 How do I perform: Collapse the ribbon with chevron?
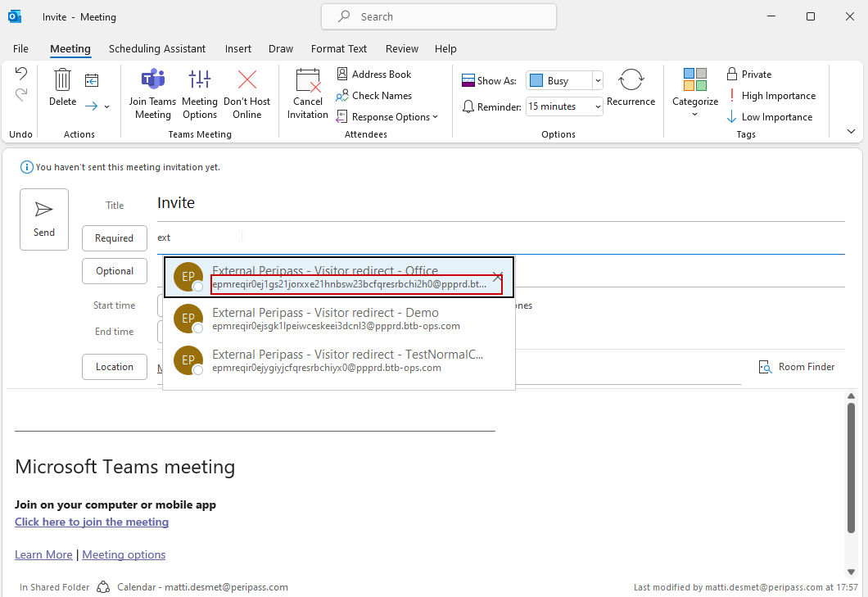[852, 131]
